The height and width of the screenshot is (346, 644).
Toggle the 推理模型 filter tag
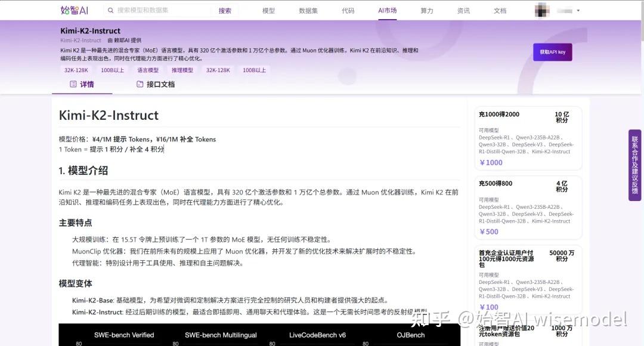click(x=182, y=70)
